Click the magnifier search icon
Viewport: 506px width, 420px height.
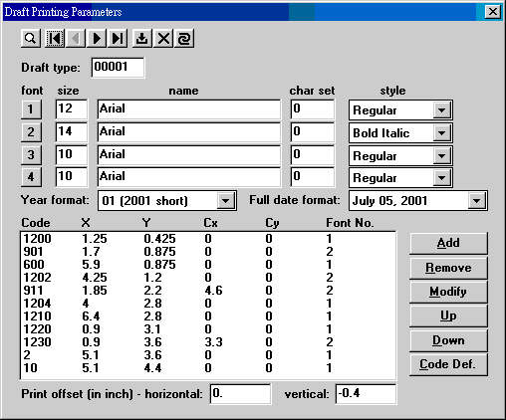coord(31,39)
